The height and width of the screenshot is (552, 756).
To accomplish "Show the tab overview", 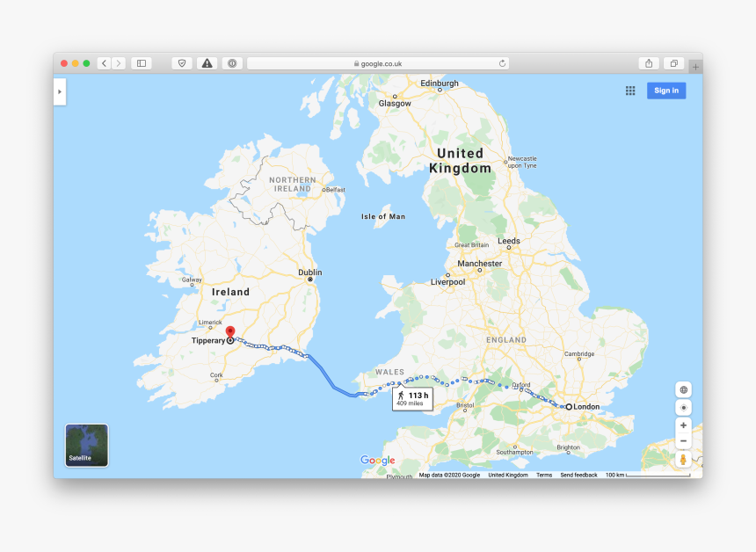I will [x=674, y=63].
